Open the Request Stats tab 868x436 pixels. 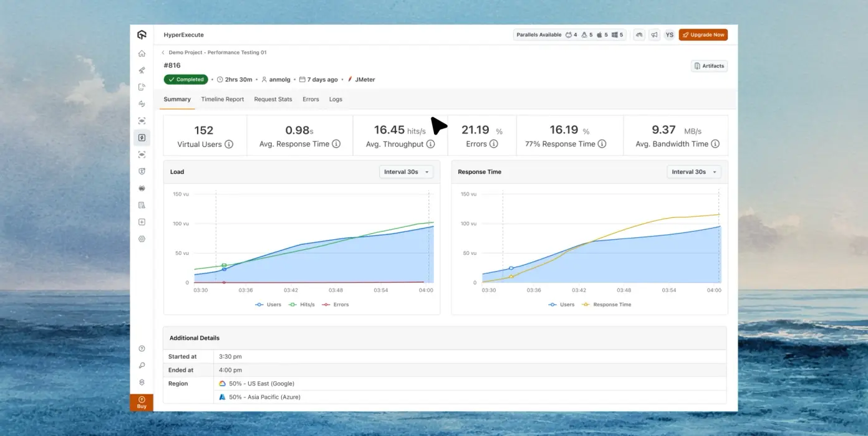click(273, 99)
